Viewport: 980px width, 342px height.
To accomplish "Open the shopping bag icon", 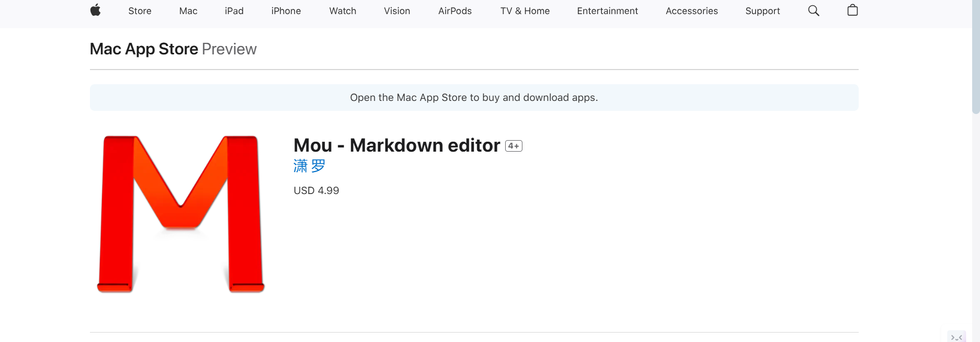I will coord(852,10).
